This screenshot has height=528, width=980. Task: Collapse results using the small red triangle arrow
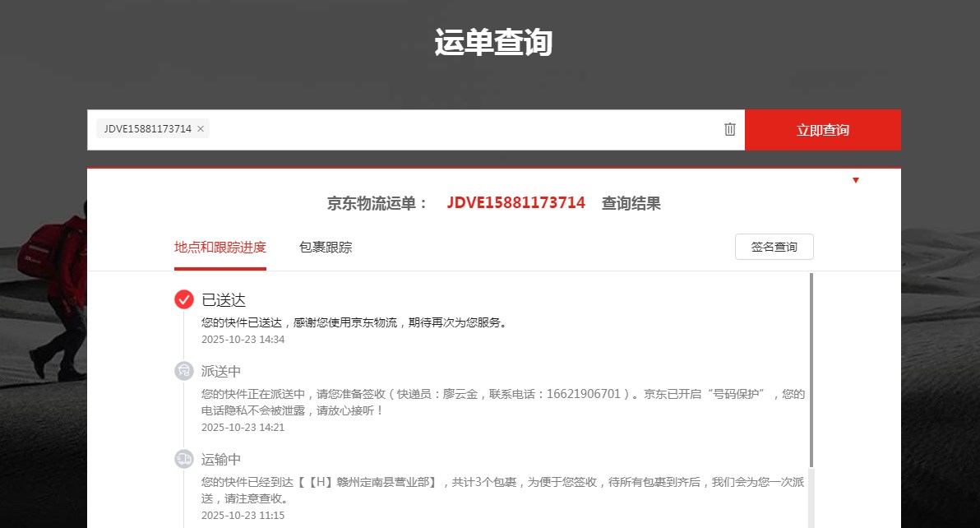click(x=855, y=180)
